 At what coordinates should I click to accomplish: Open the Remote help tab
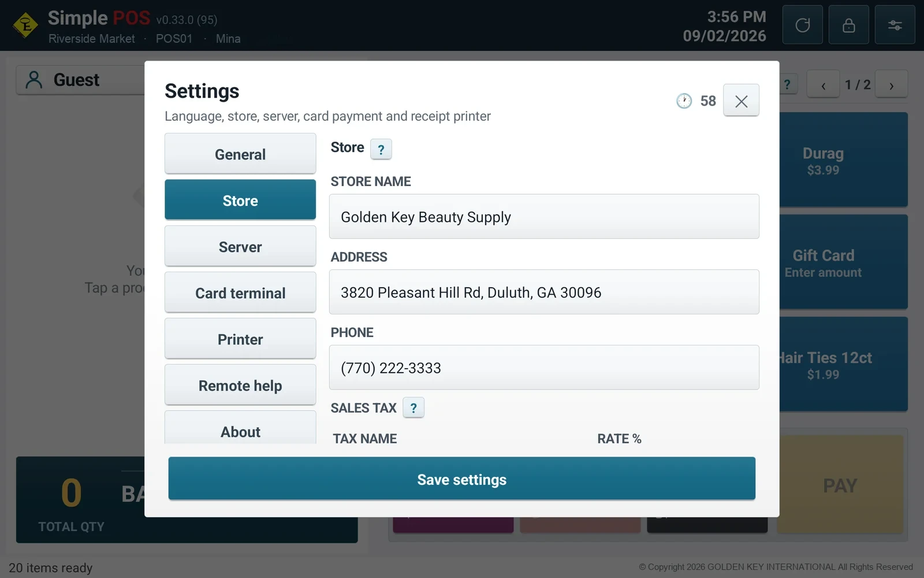240,385
